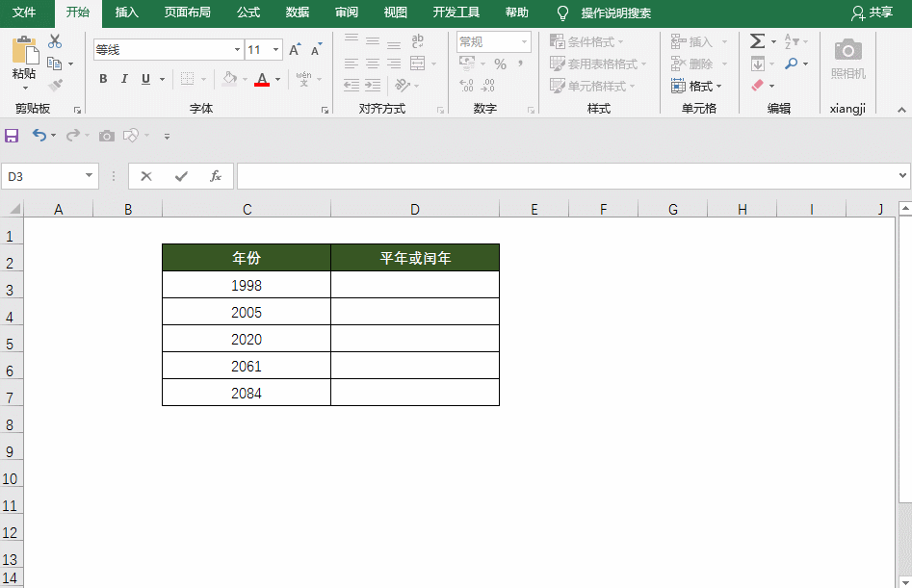Align text to center horizontally

(373, 64)
